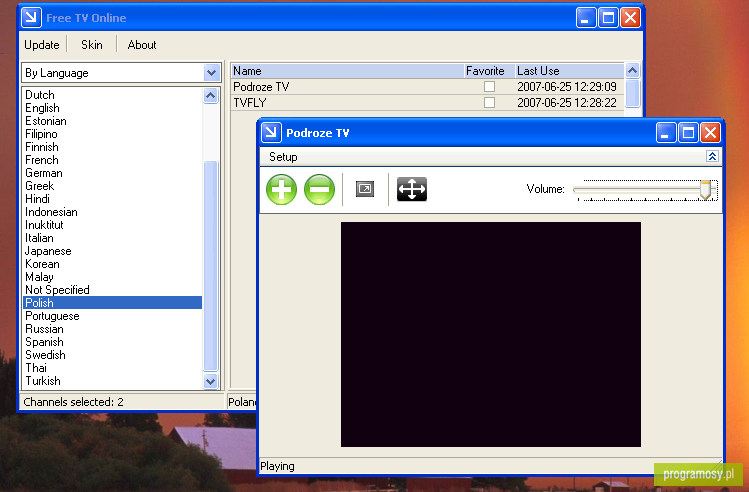Select the TVFLY channel row
The height and width of the screenshot is (492, 749).
(x=428, y=103)
